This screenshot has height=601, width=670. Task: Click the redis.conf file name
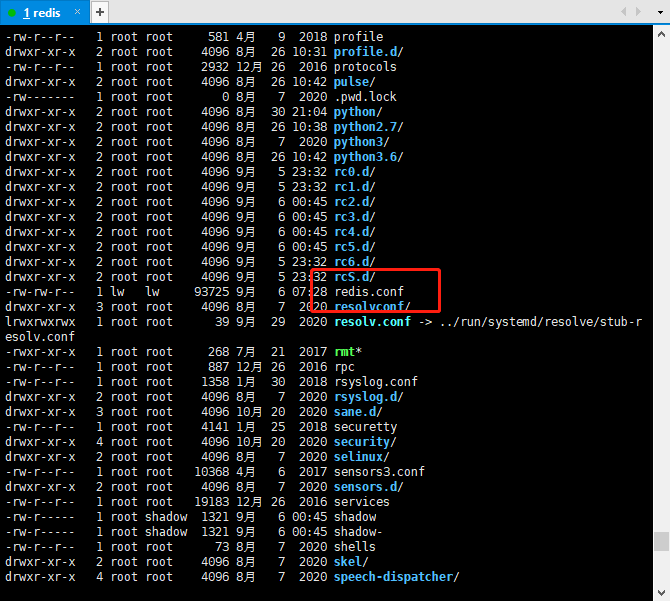pos(369,292)
